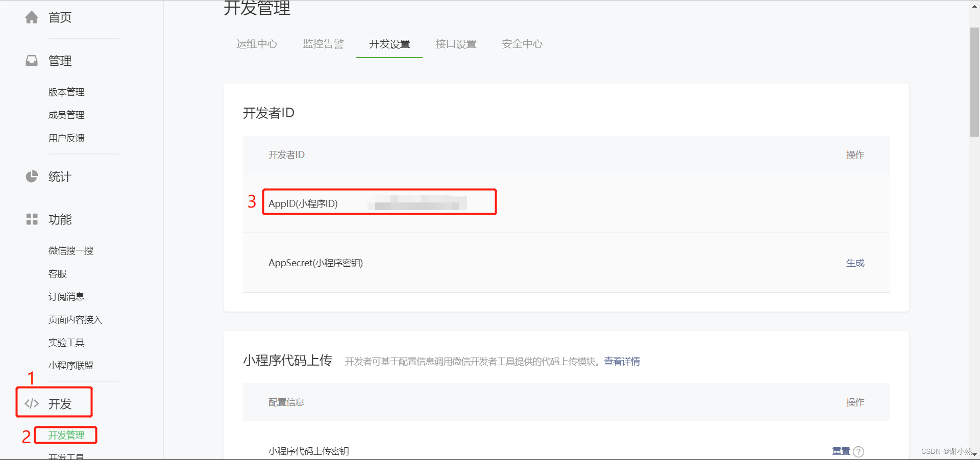Select 版本管理 in the sidebar
Screen dimensions: 980x460
tap(66, 92)
